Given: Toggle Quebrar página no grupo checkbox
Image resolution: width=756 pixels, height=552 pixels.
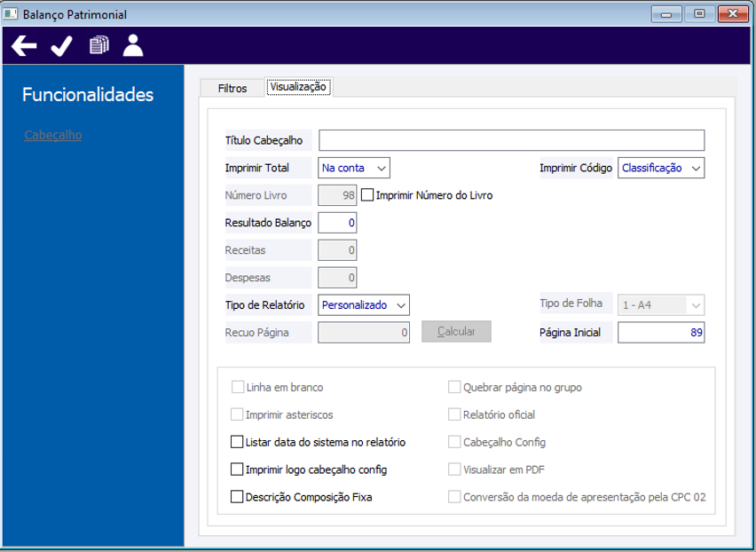Looking at the screenshot, I should coord(454,387).
